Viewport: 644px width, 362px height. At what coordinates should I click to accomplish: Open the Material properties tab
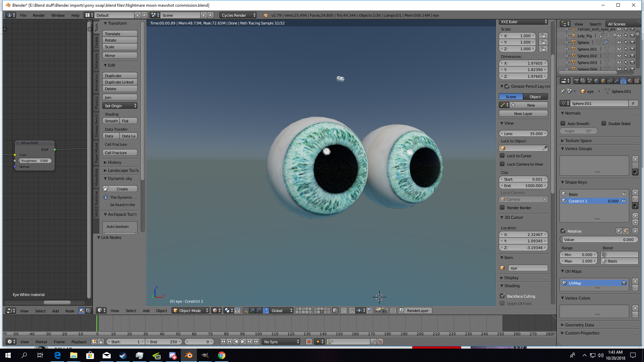[x=630, y=81]
